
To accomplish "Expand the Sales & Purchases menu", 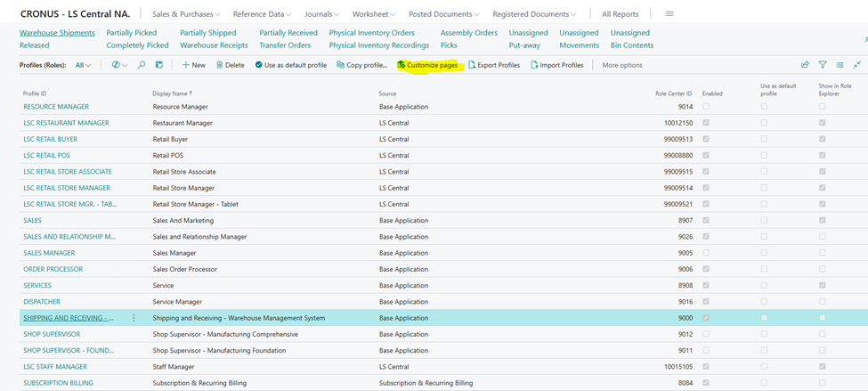I will point(186,14).
